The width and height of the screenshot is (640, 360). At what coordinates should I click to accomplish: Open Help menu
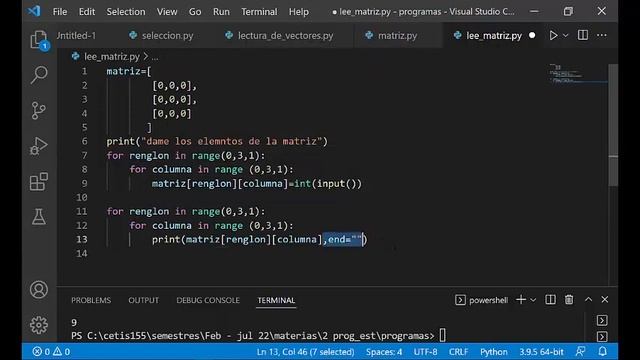pos(298,12)
